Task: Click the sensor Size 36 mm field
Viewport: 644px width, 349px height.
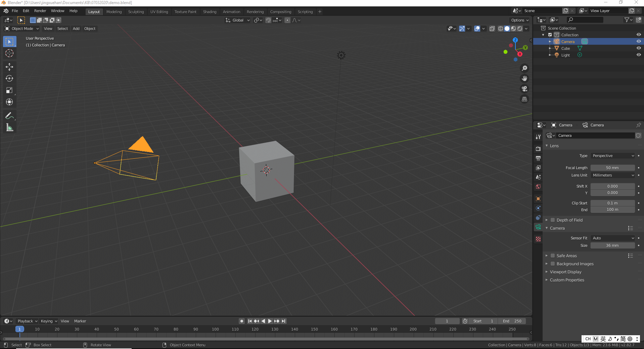Action: click(613, 245)
